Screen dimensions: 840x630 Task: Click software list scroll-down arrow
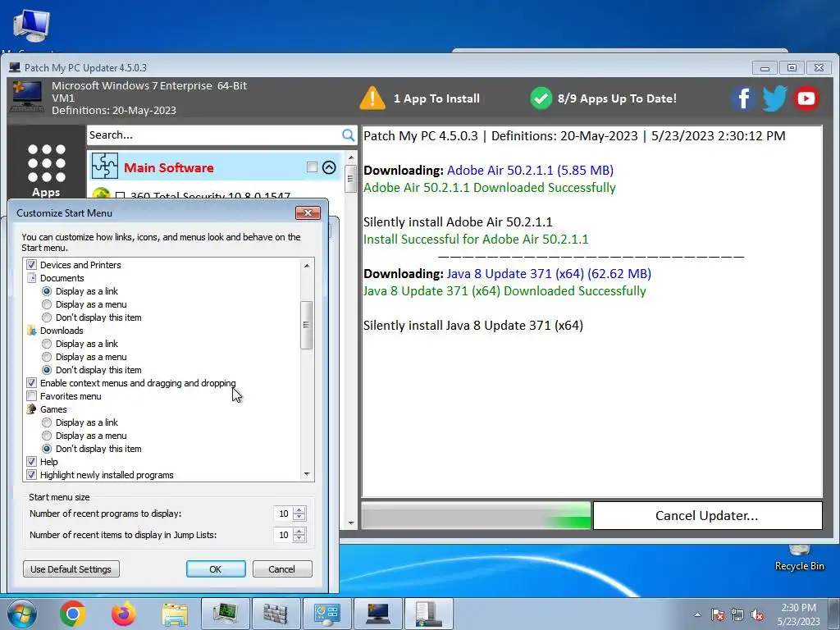[x=351, y=523]
